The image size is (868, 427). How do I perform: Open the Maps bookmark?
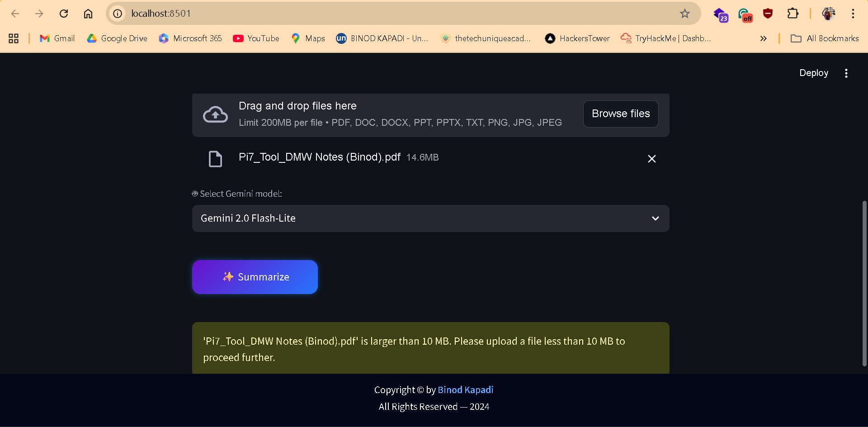[x=308, y=38]
